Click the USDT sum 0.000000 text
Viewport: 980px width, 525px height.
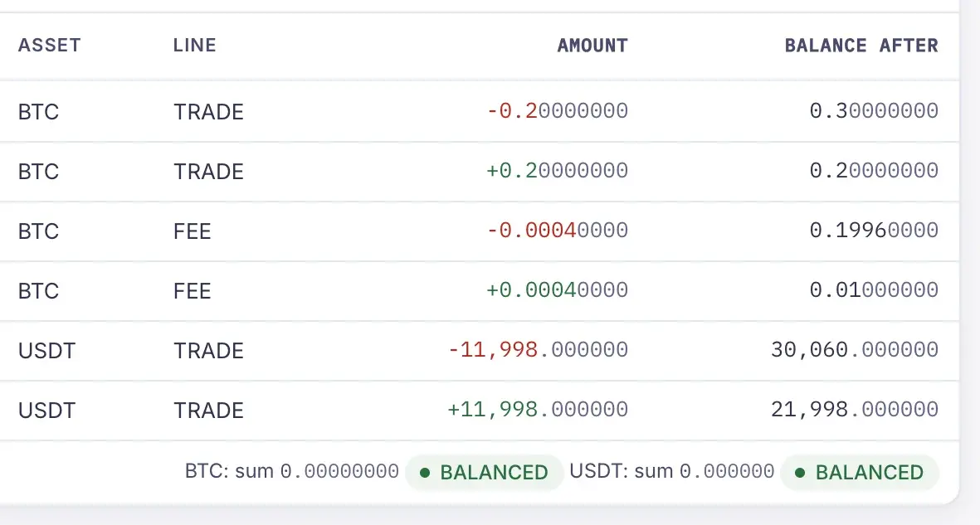672,470
